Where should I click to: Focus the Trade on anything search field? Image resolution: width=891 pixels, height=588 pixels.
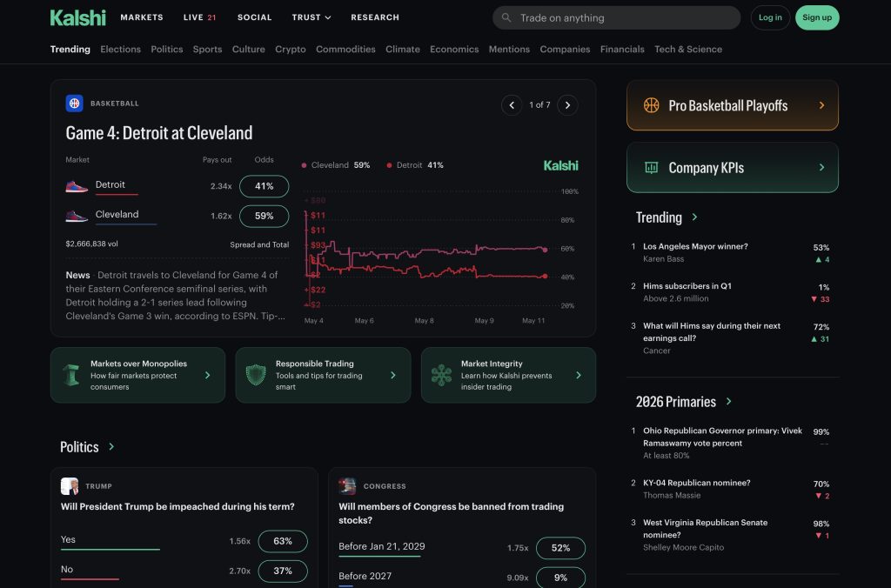[617, 17]
